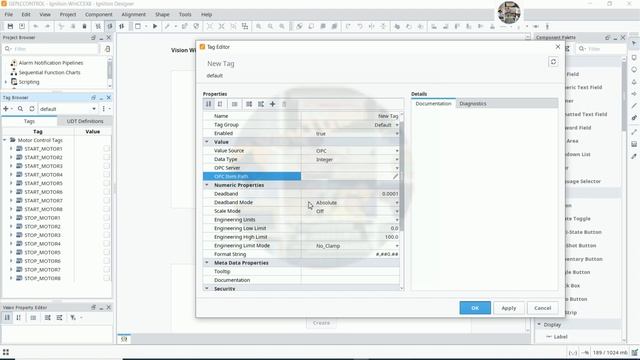The image size is (640, 360).
Task: Click the Apply button in Tag Editor
Action: (x=509, y=308)
